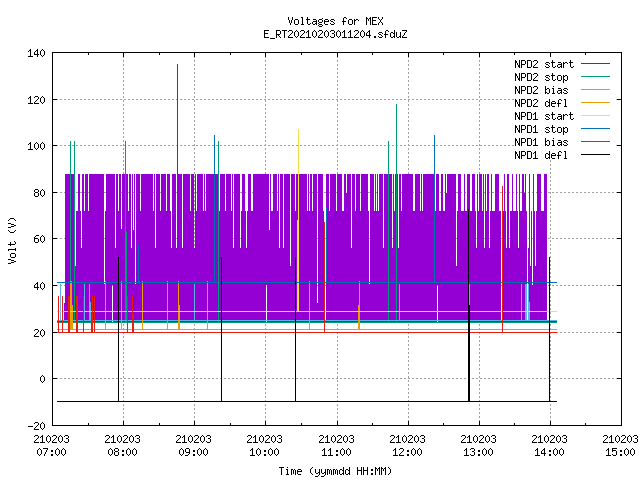Click the NPD1 bias red legend line
The image size is (640, 480).
596,142
